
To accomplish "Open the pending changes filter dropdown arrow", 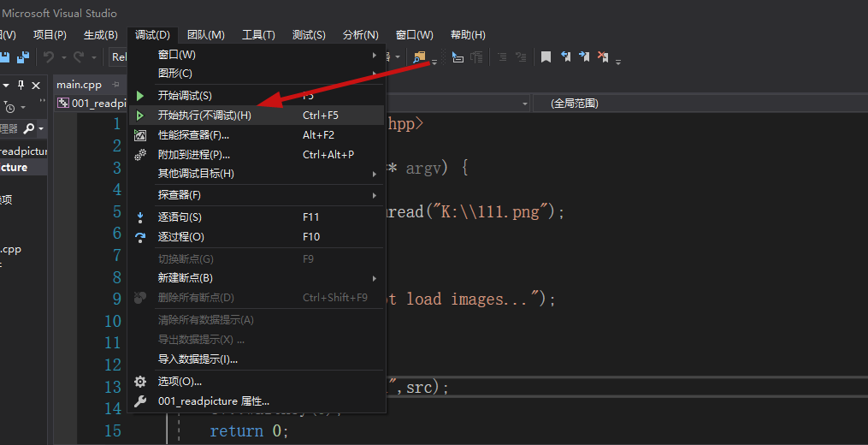I will tap(23, 107).
